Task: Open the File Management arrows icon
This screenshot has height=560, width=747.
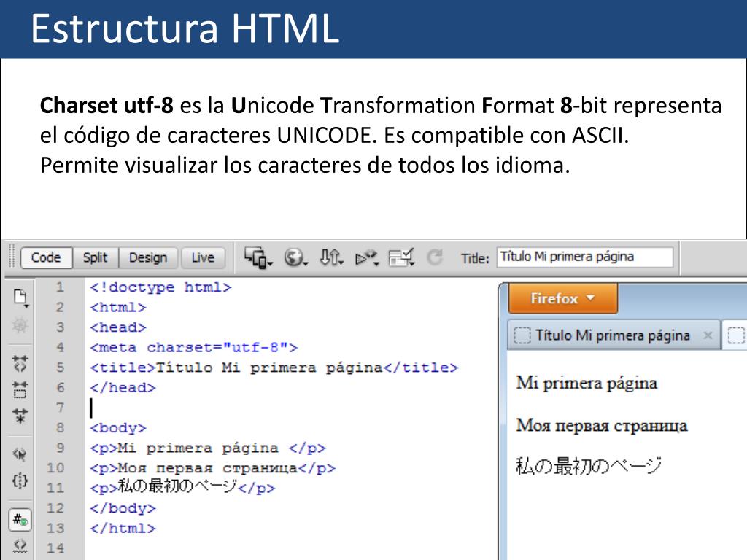Action: click(332, 257)
